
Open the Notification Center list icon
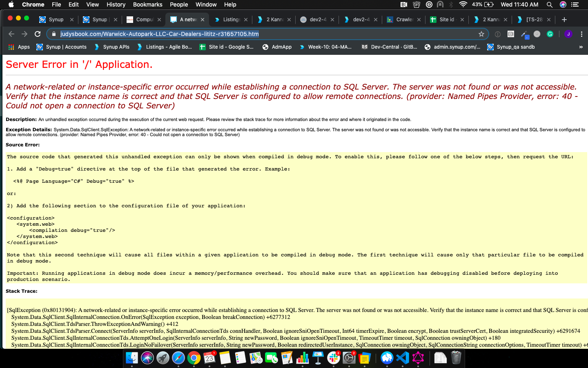pos(575,4)
